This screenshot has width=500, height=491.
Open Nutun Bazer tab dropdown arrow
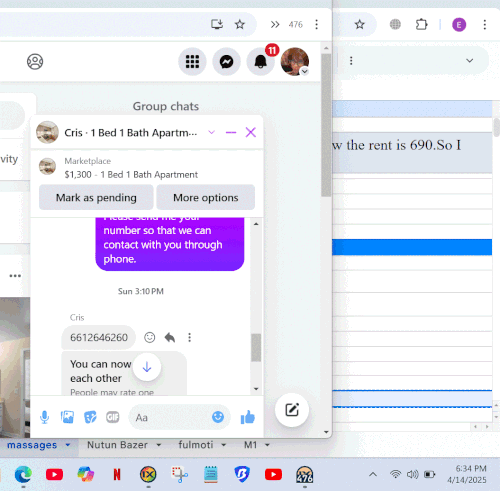pos(159,445)
